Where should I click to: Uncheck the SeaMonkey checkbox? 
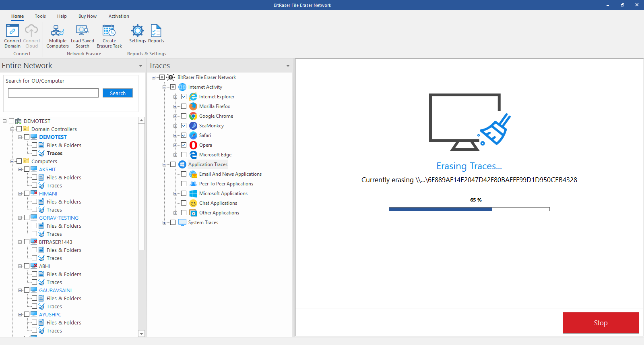(184, 126)
